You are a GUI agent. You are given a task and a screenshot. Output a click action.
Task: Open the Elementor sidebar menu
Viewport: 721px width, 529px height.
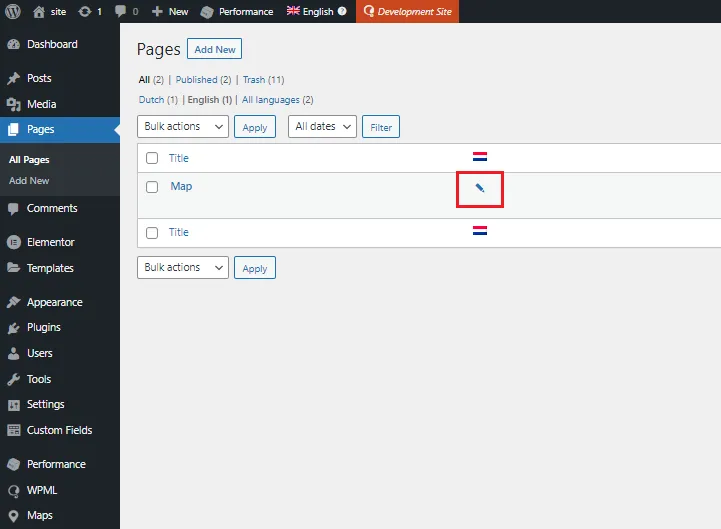[x=50, y=242]
